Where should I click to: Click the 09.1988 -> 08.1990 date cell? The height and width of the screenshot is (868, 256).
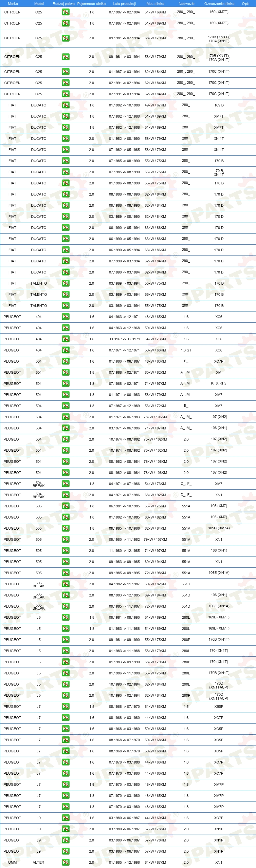point(124,206)
